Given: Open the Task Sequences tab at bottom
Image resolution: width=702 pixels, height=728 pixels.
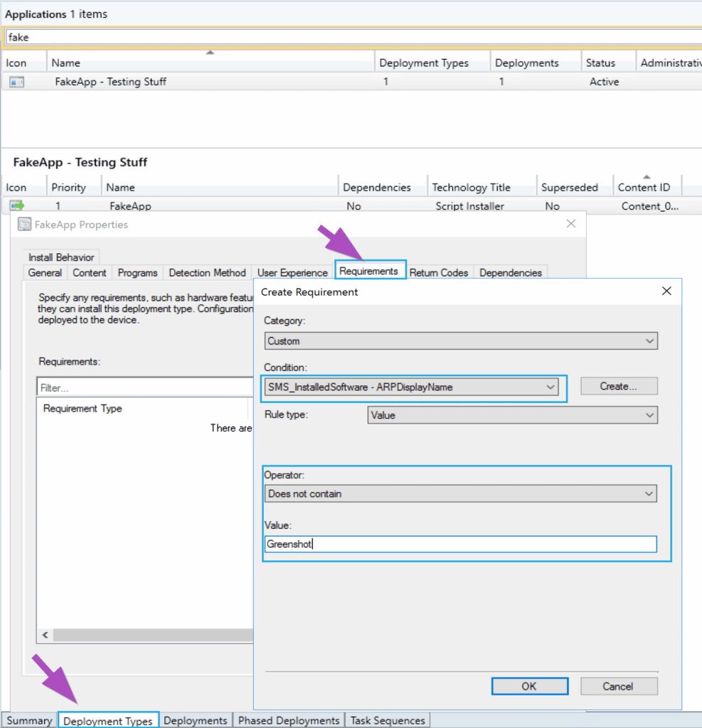Looking at the screenshot, I should pos(387,720).
